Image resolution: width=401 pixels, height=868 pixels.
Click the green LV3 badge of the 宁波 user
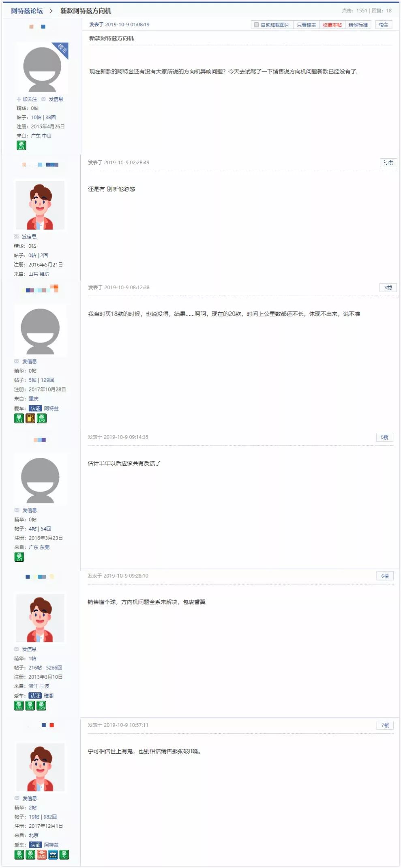[41, 706]
